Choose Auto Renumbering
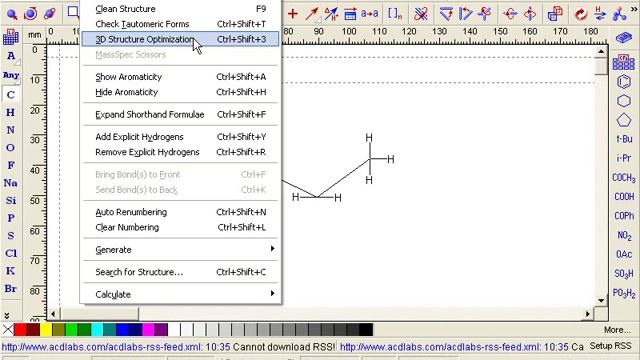 (x=180, y=212)
